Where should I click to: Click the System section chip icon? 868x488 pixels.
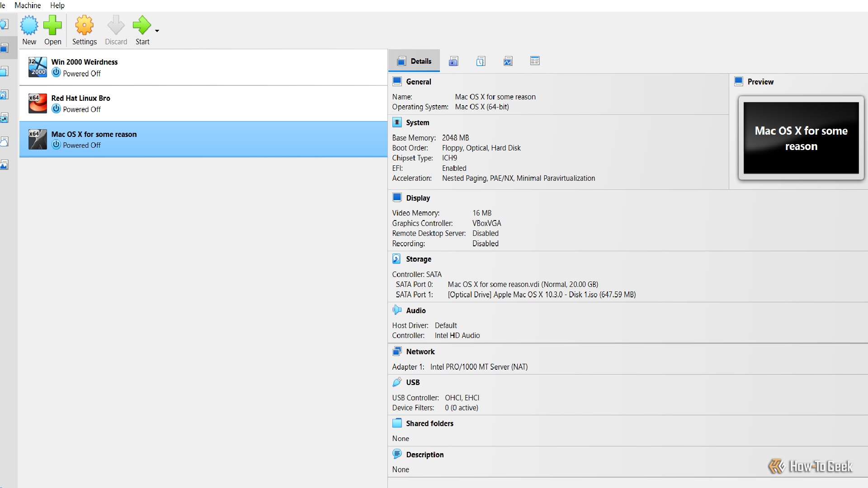[397, 122]
